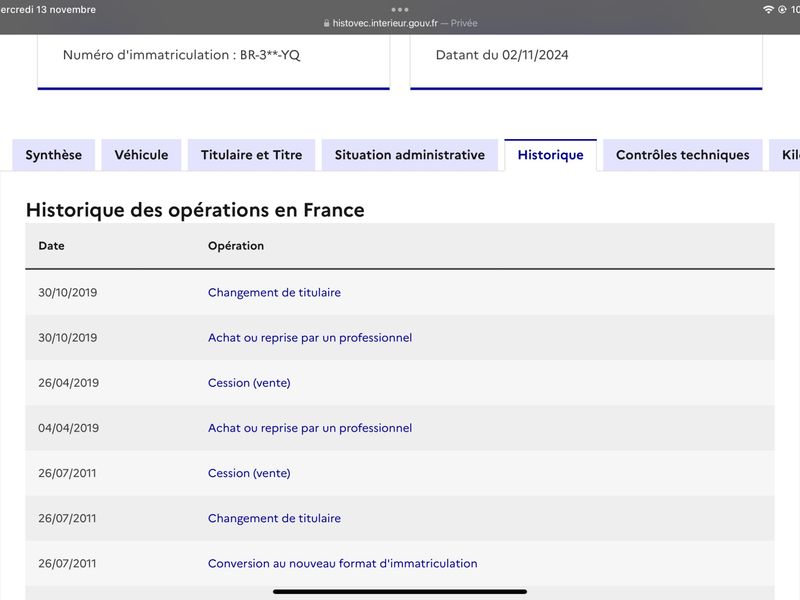The height and width of the screenshot is (600, 800).
Task: Click the 'Opération' column header
Action: (236, 246)
